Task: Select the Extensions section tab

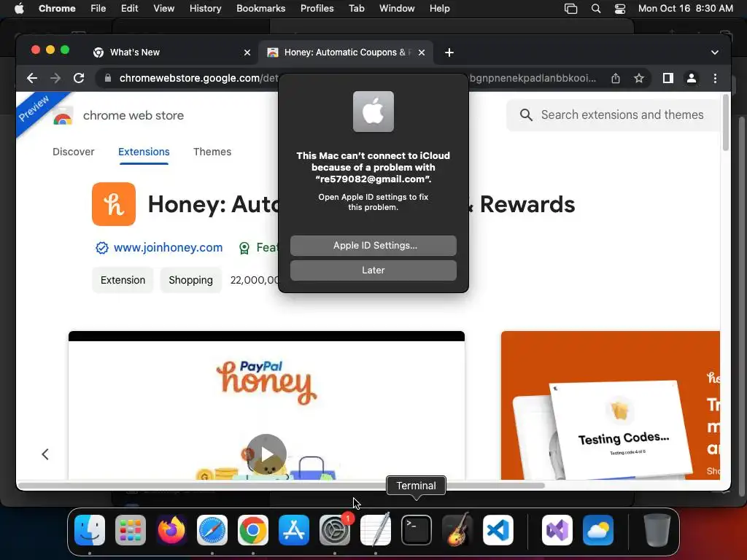Action: tap(144, 152)
